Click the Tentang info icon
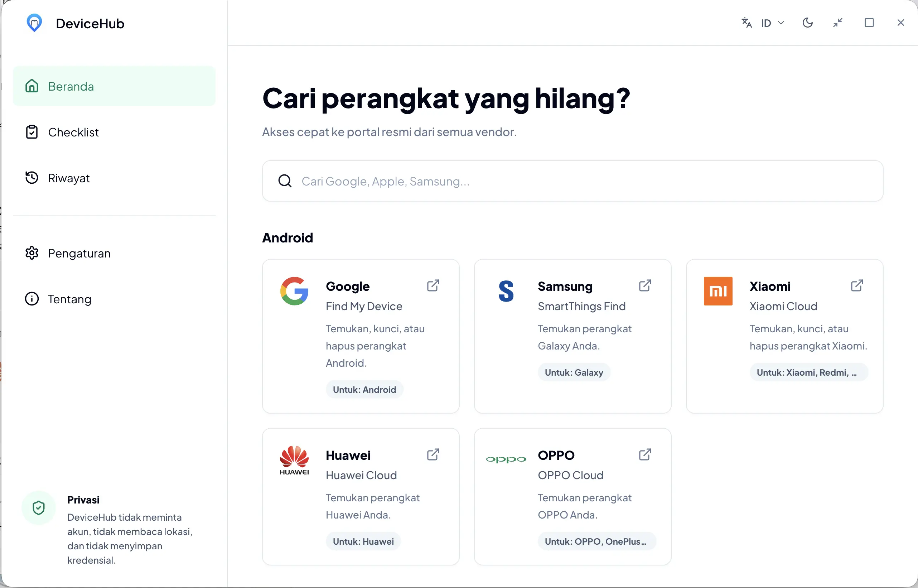918x588 pixels. [x=32, y=299]
